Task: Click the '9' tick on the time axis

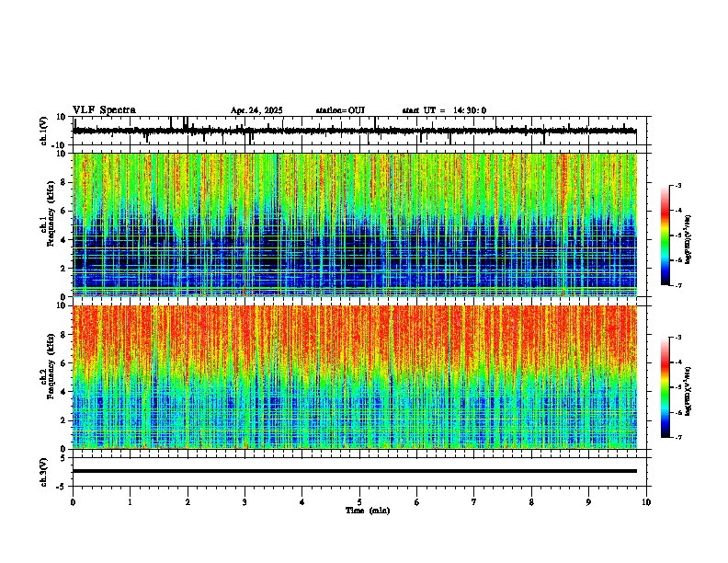Action: 588,502
